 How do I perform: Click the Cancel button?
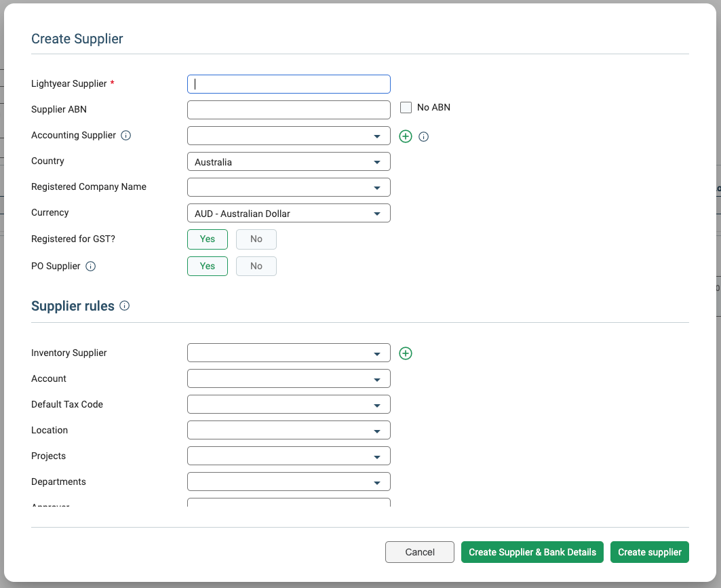[420, 552]
